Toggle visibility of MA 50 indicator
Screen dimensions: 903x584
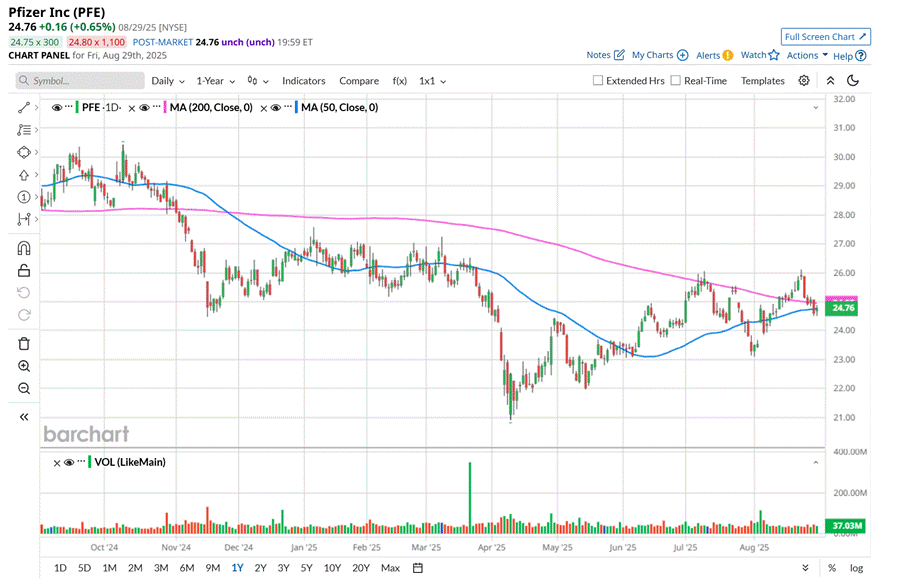point(276,108)
